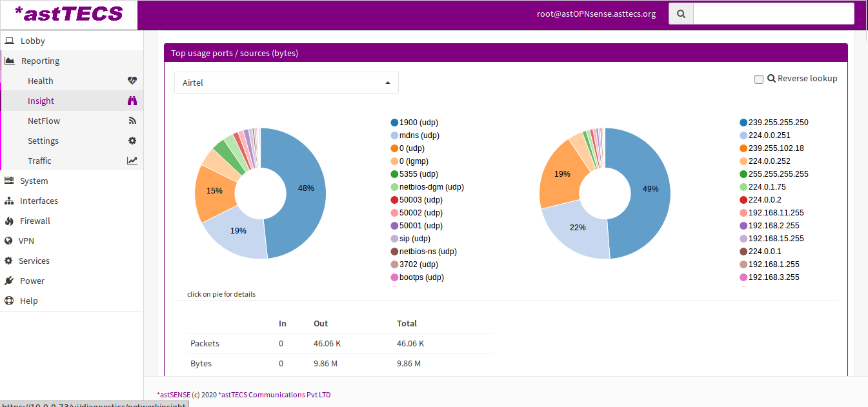
Task: Open the Lobby menu item
Action: 32,41
